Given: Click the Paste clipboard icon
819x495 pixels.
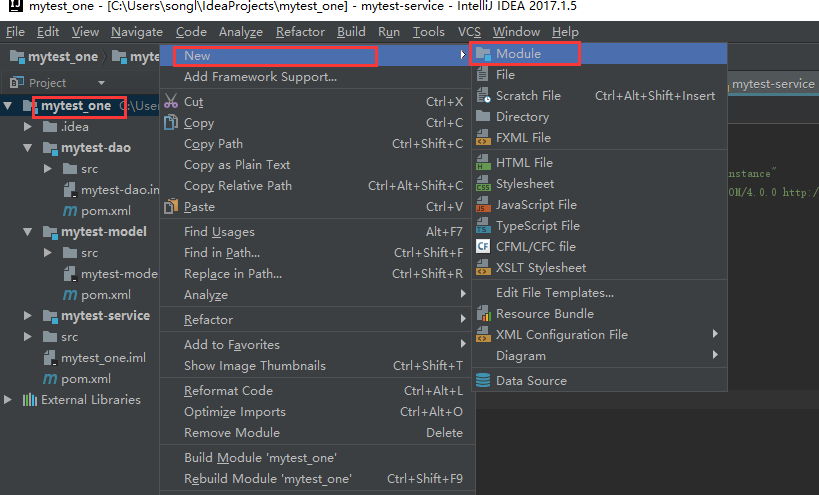Looking at the screenshot, I should coord(171,207).
